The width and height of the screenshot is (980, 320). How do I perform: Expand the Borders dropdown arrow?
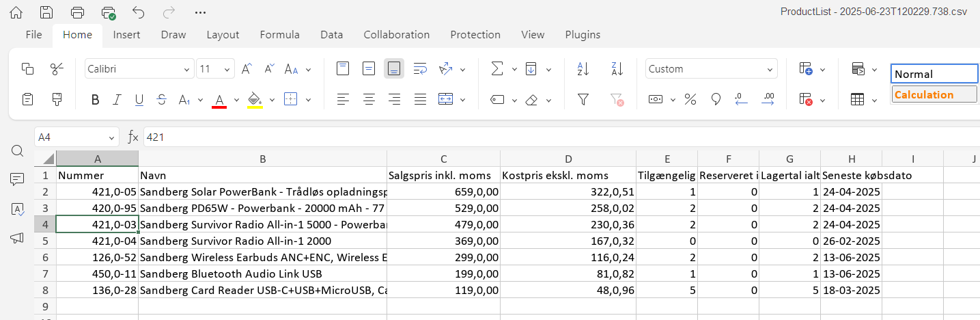coord(309,100)
